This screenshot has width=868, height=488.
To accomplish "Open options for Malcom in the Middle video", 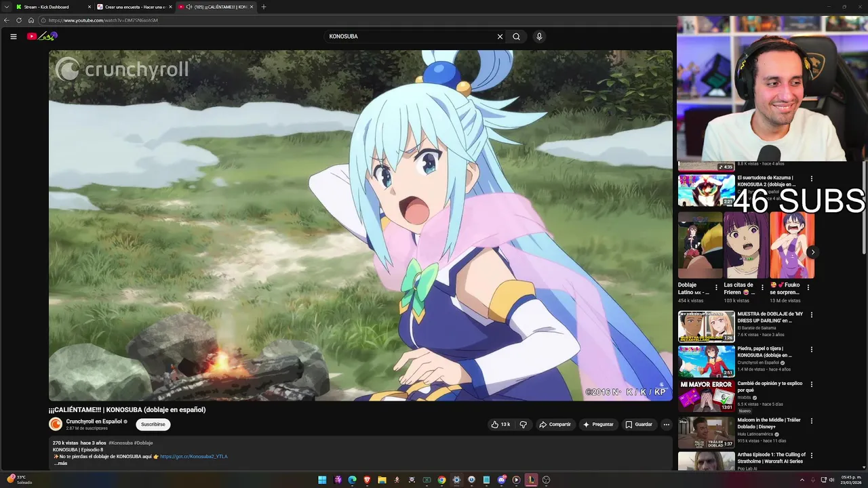I will [811, 421].
